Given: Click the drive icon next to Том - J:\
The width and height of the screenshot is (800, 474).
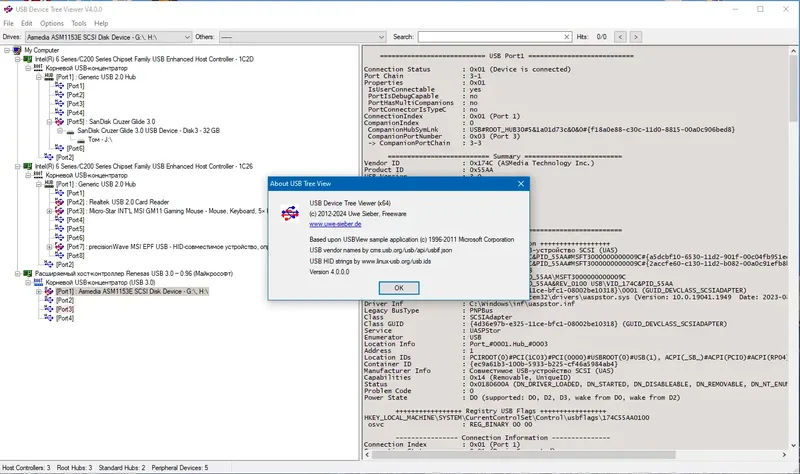Looking at the screenshot, I should [x=81, y=140].
